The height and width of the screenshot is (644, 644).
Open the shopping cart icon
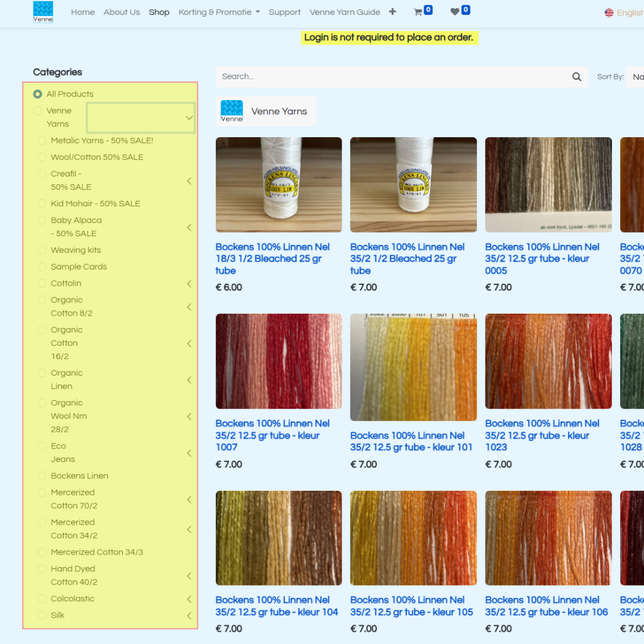tap(418, 12)
